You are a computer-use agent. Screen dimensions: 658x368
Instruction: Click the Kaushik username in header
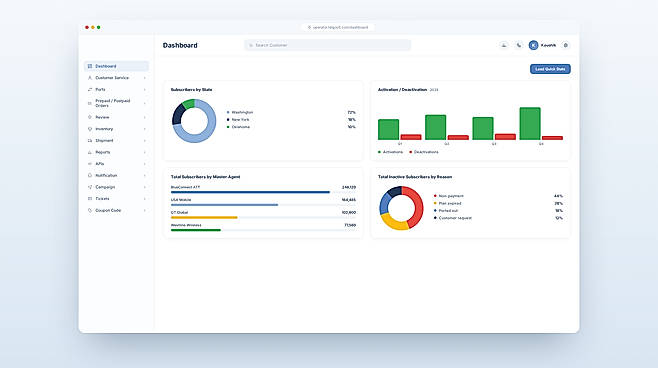548,45
